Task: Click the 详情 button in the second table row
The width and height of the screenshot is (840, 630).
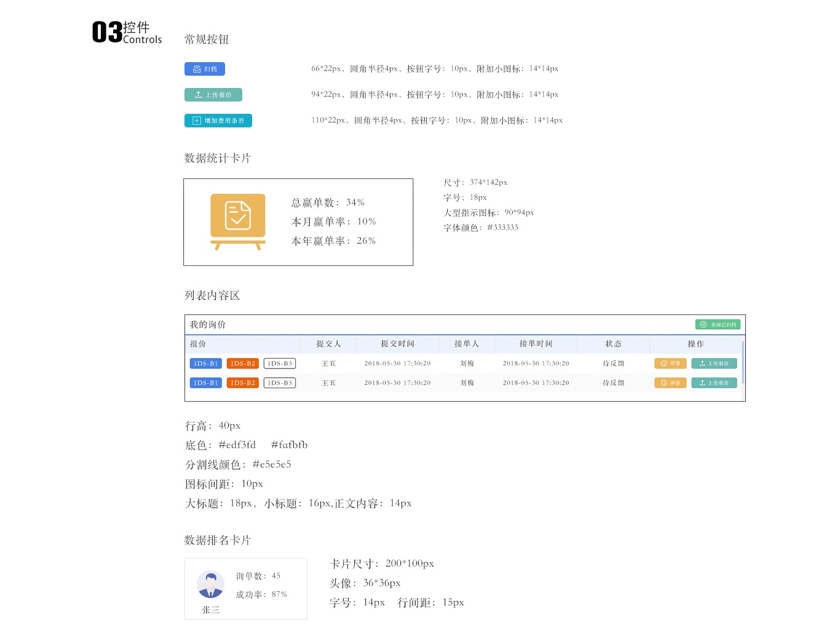Action: 670,383
